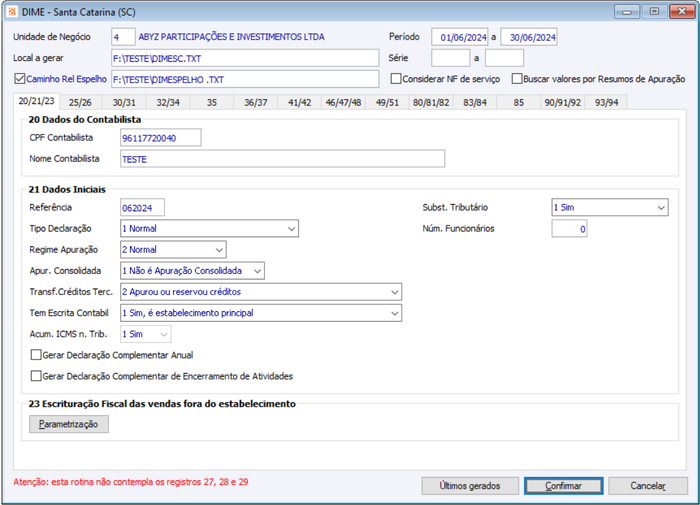Click the DIME application icon in title bar
The width and height of the screenshot is (700, 505).
[12, 12]
